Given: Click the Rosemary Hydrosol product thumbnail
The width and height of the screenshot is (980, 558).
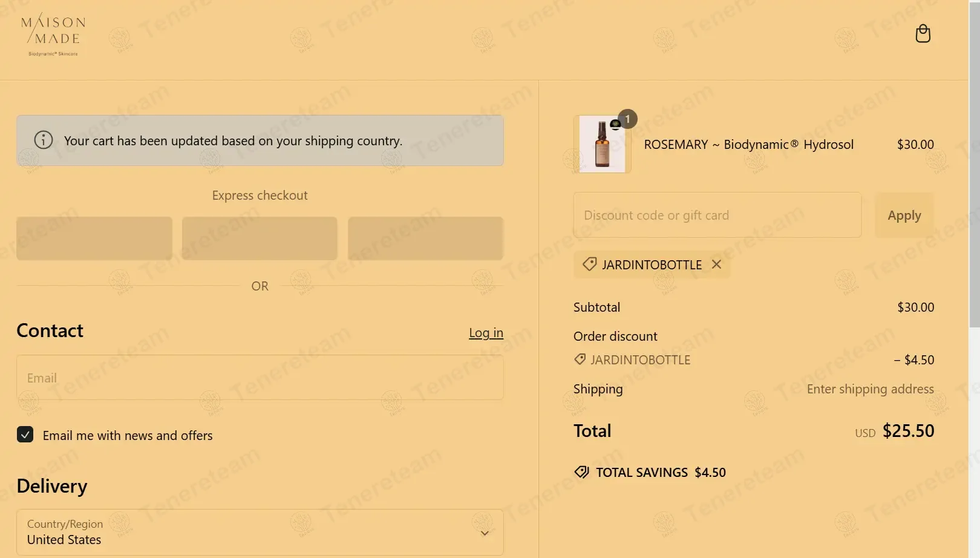Looking at the screenshot, I should coord(602,145).
